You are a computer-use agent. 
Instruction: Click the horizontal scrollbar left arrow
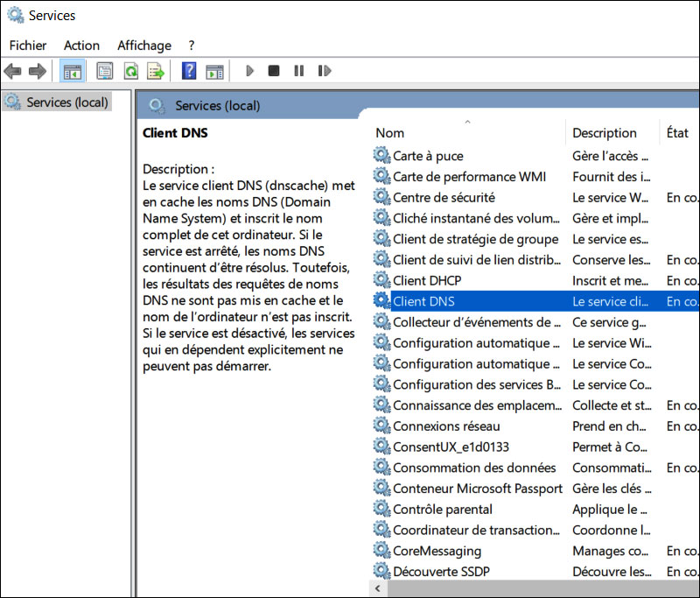378,588
